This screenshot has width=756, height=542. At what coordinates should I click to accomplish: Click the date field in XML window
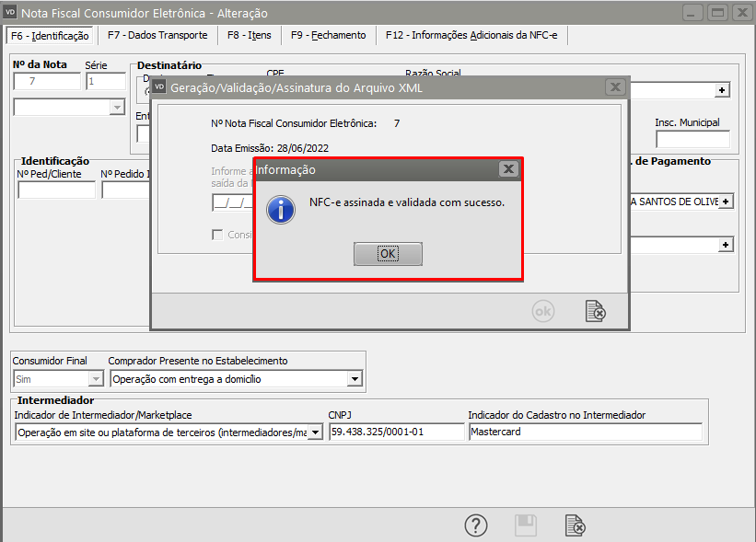(233, 202)
